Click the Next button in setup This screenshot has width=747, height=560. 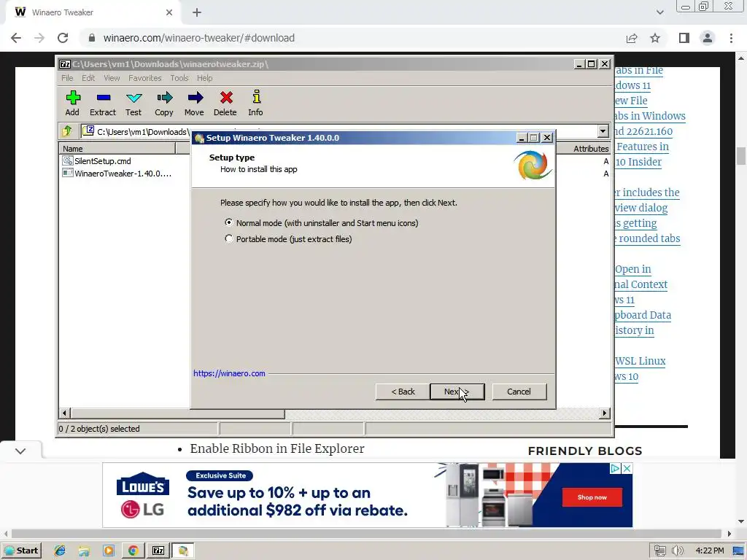457,392
